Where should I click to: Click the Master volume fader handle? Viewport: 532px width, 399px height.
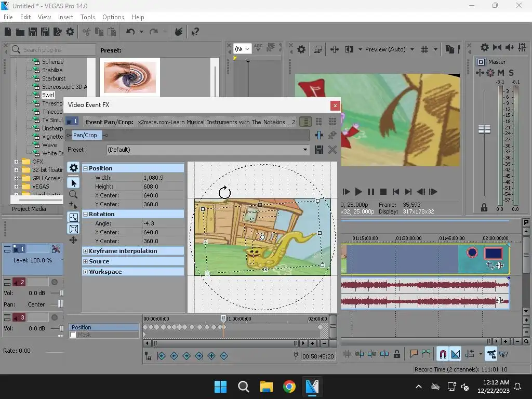[484, 129]
